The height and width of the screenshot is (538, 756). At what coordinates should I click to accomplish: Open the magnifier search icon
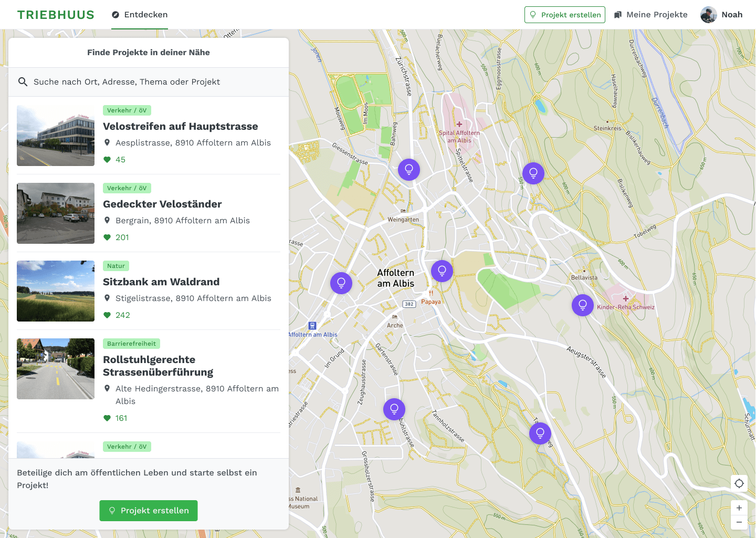point(23,82)
